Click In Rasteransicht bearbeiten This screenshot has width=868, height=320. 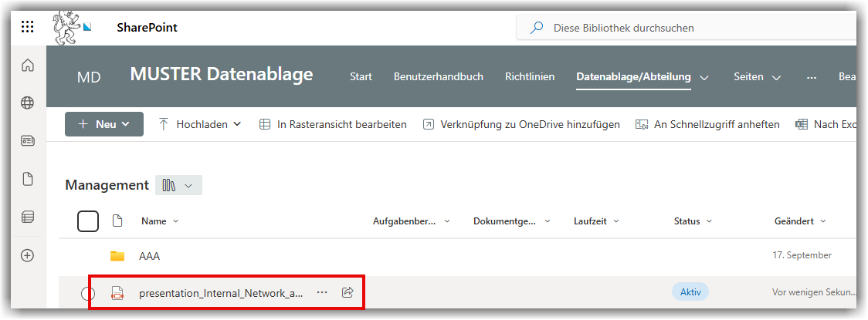[333, 124]
